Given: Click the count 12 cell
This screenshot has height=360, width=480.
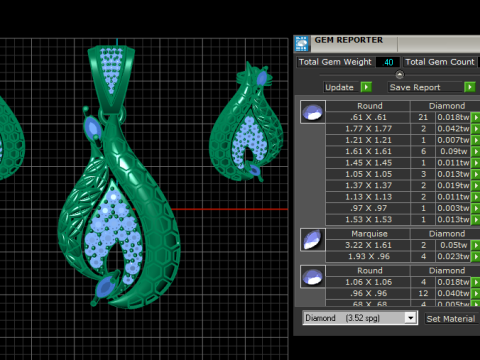Looking at the screenshot, I should 423,293.
